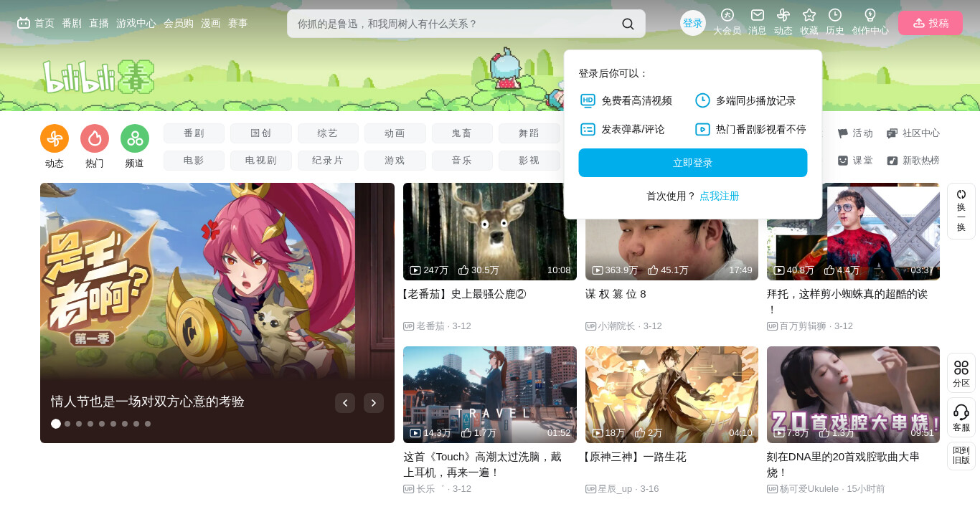Select the 鬼畜 category tag
The width and height of the screenshot is (980, 522).
[462, 133]
